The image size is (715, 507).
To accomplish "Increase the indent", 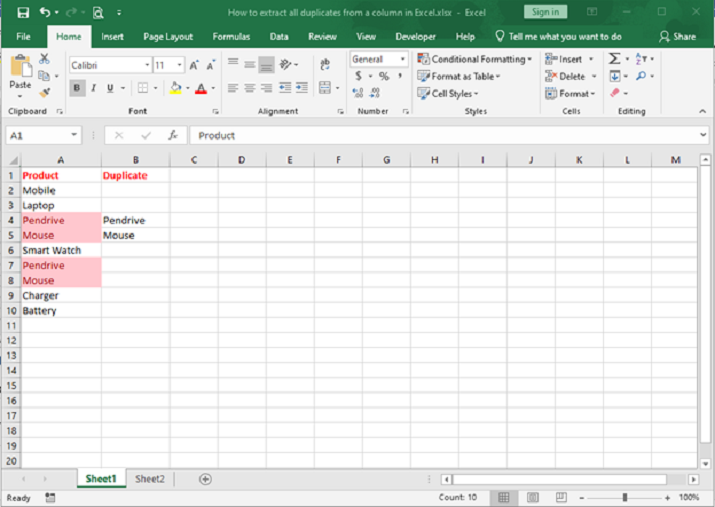I will pos(302,88).
